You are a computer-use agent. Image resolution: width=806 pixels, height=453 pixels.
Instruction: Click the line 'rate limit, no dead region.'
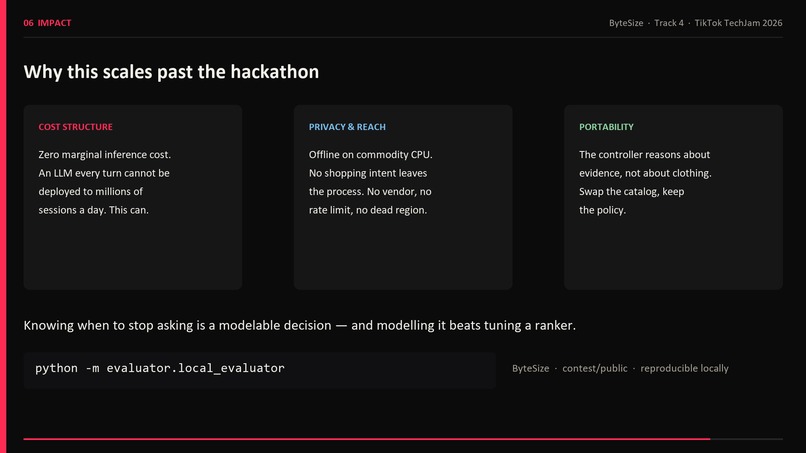click(x=368, y=210)
